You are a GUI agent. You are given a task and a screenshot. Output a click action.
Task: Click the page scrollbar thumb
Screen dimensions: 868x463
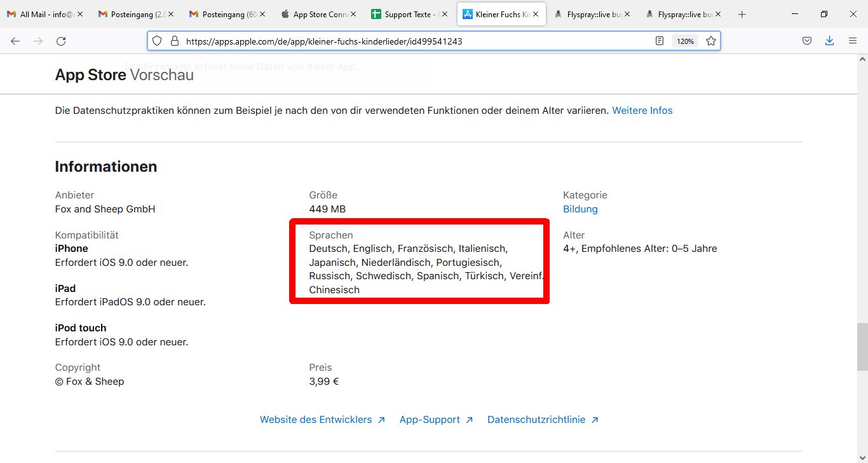point(862,347)
